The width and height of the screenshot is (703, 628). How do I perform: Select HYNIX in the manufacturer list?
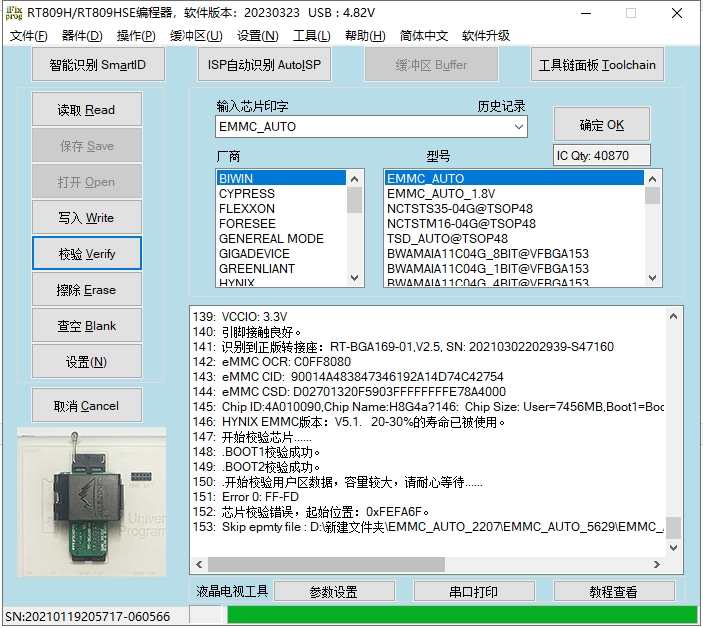click(x=237, y=283)
